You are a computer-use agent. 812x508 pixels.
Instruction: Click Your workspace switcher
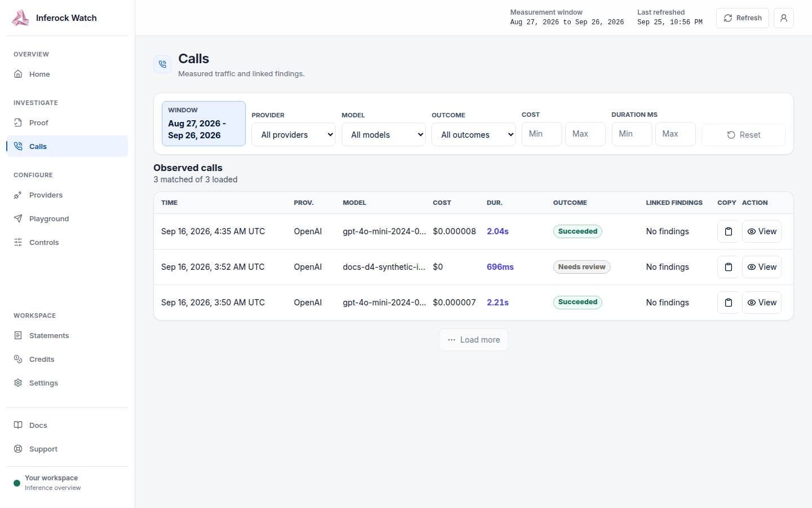[x=67, y=483]
